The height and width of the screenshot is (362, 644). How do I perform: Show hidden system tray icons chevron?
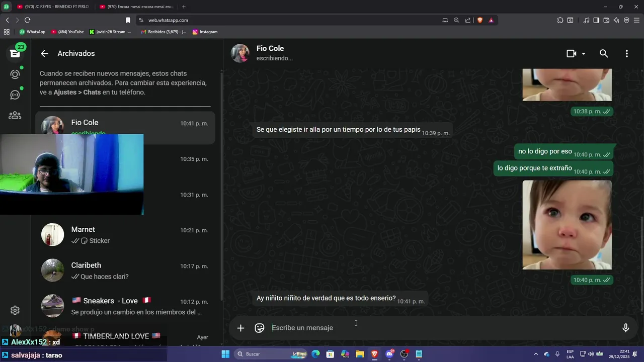[x=535, y=354]
